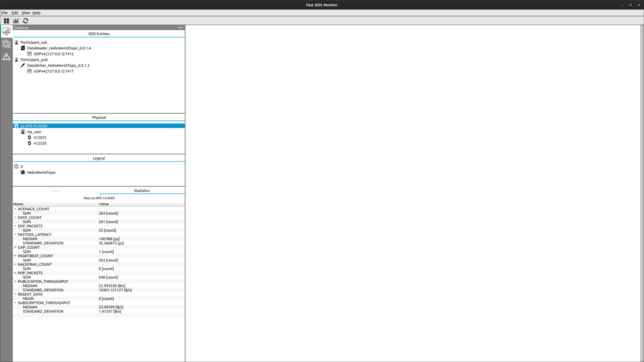The width and height of the screenshot is (644, 362).
Task: Collapse the HEARTBEAT_COUNT row
Action: pos(15,256)
